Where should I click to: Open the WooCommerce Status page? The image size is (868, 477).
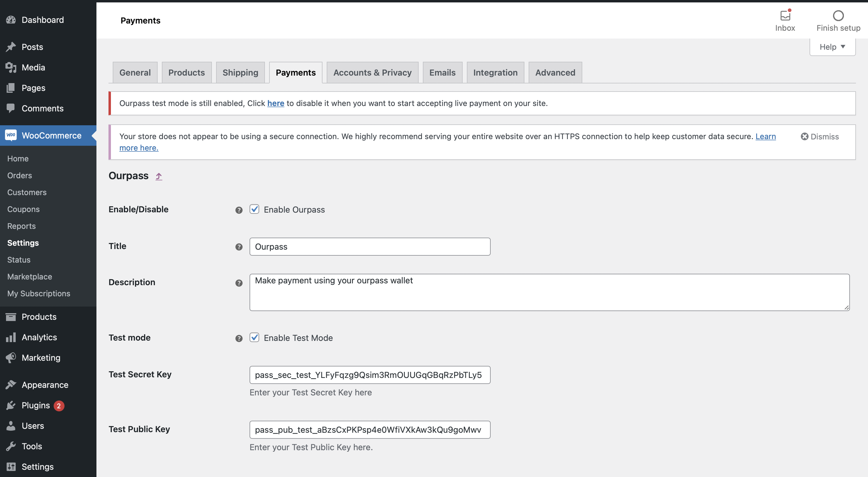pyautogui.click(x=19, y=260)
